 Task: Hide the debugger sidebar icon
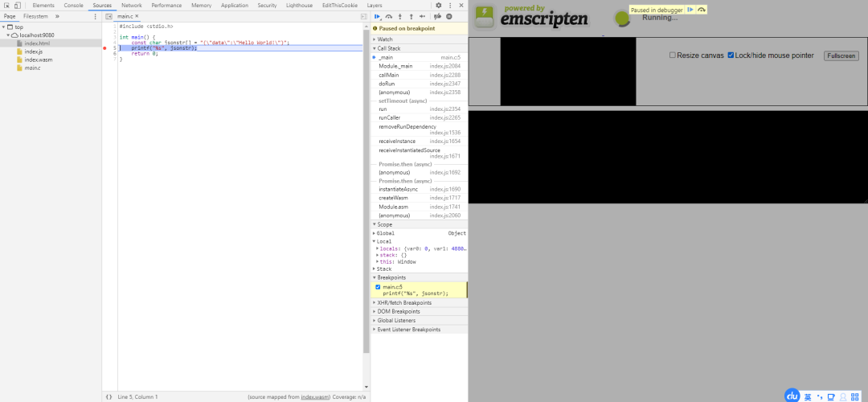click(363, 17)
